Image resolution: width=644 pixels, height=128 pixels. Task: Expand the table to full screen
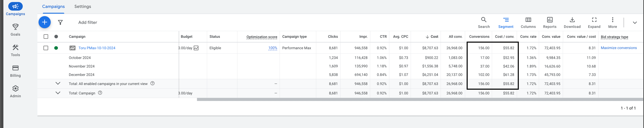tap(594, 23)
